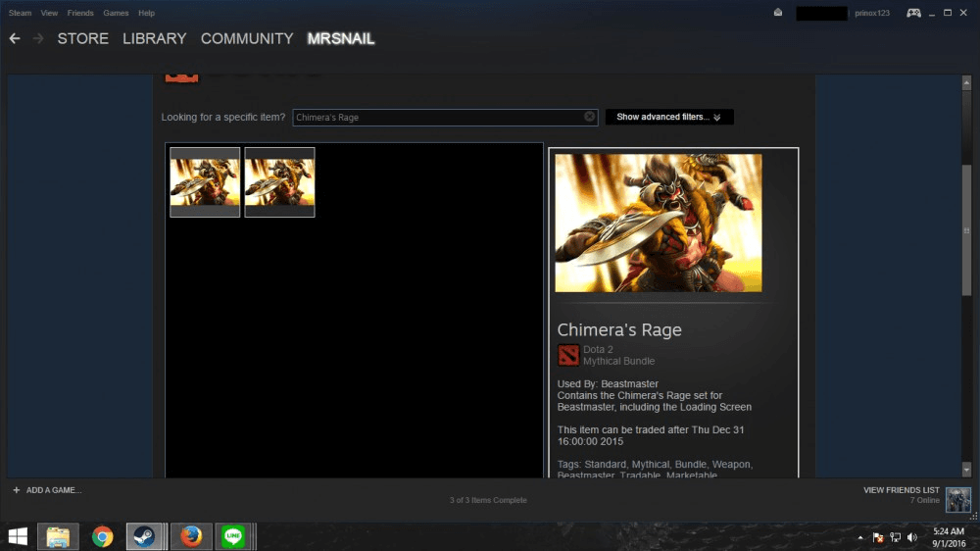The image size is (980, 551).
Task: Go to the STORE tab
Action: click(83, 39)
